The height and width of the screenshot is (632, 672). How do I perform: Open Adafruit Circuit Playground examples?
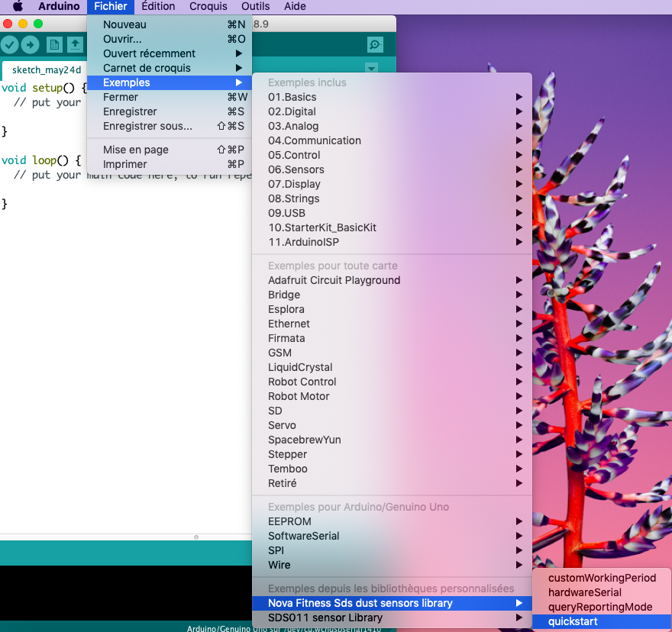(x=393, y=281)
